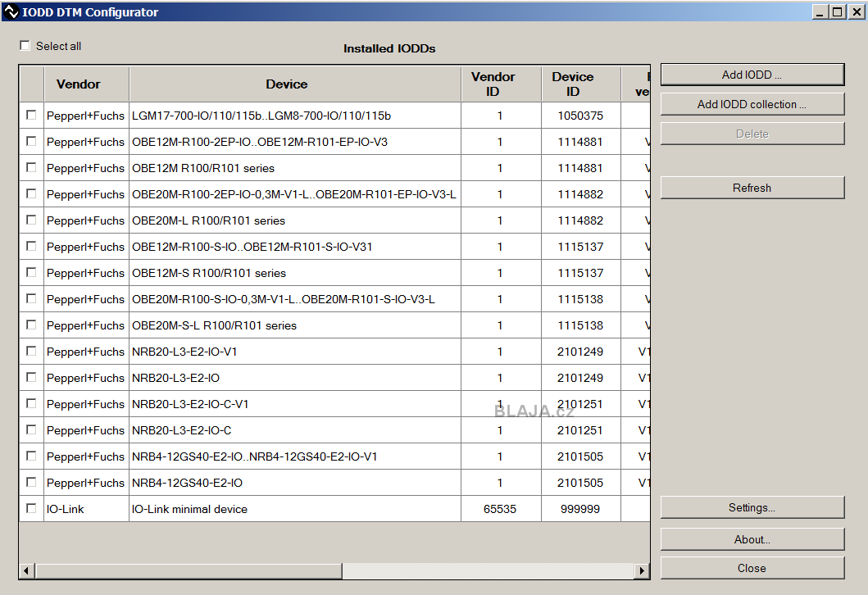This screenshot has width=868, height=595.
Task: Open Add IODD collection ... dialog
Action: pyautogui.click(x=752, y=104)
